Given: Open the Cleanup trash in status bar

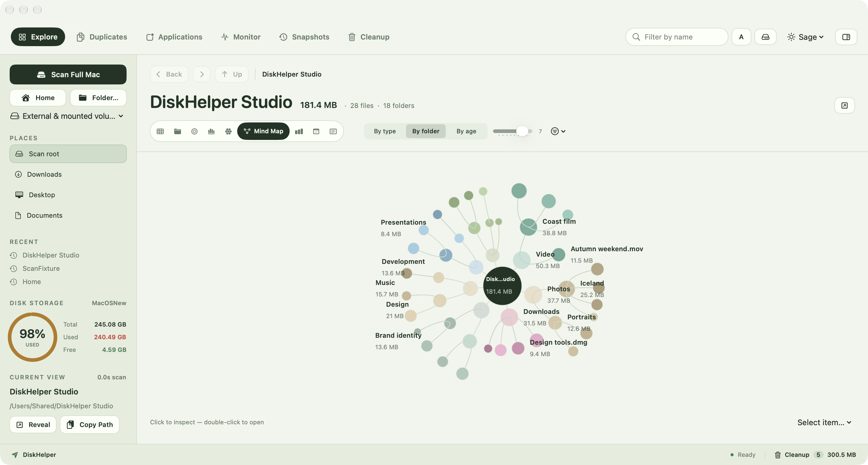Looking at the screenshot, I should click(815, 454).
